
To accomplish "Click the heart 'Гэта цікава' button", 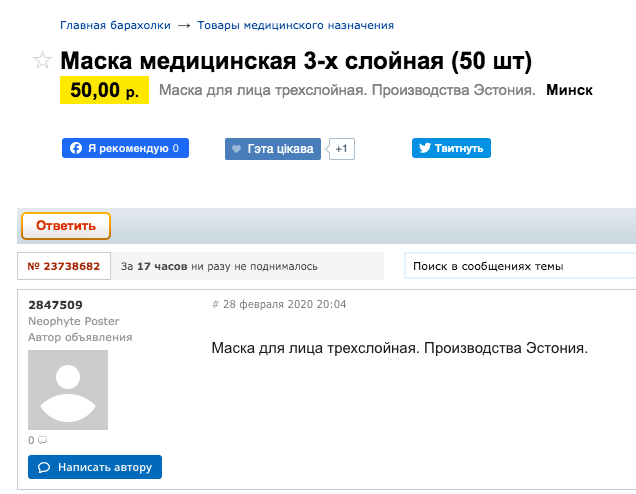I will 273,149.
